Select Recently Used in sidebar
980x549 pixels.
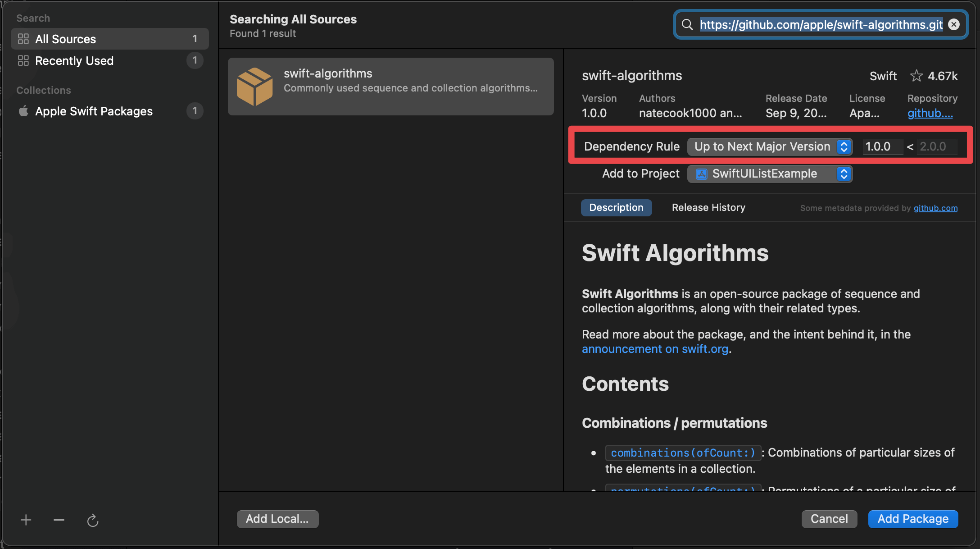(x=74, y=61)
